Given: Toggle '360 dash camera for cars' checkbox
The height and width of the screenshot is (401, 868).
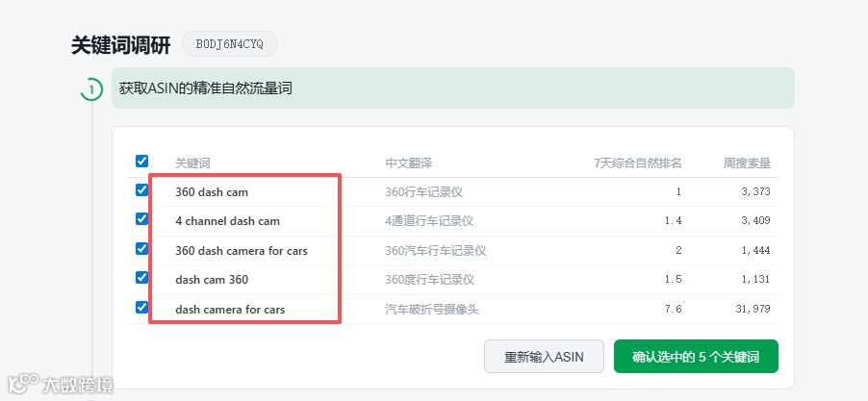Looking at the screenshot, I should (142, 249).
